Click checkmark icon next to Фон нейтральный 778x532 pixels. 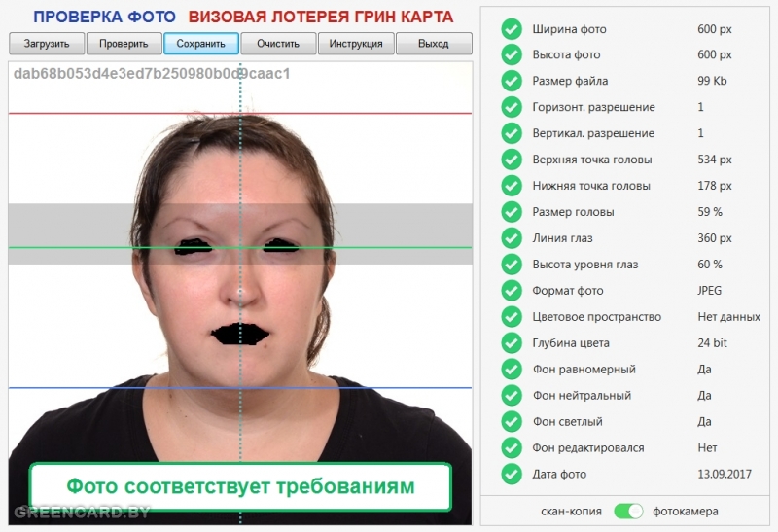tap(512, 396)
